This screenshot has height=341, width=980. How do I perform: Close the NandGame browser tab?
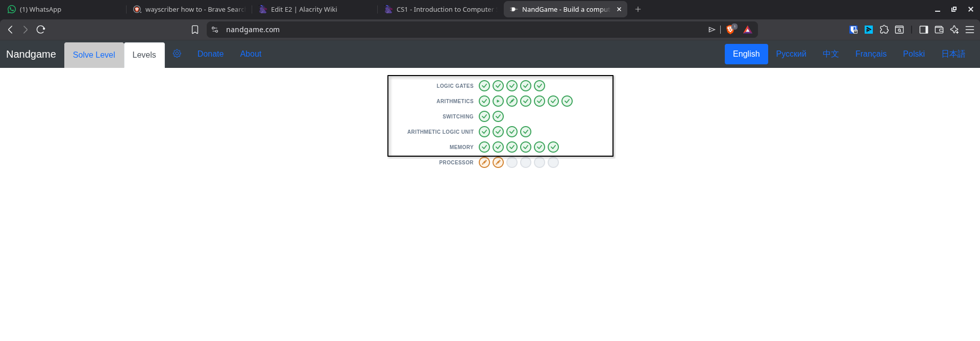619,9
